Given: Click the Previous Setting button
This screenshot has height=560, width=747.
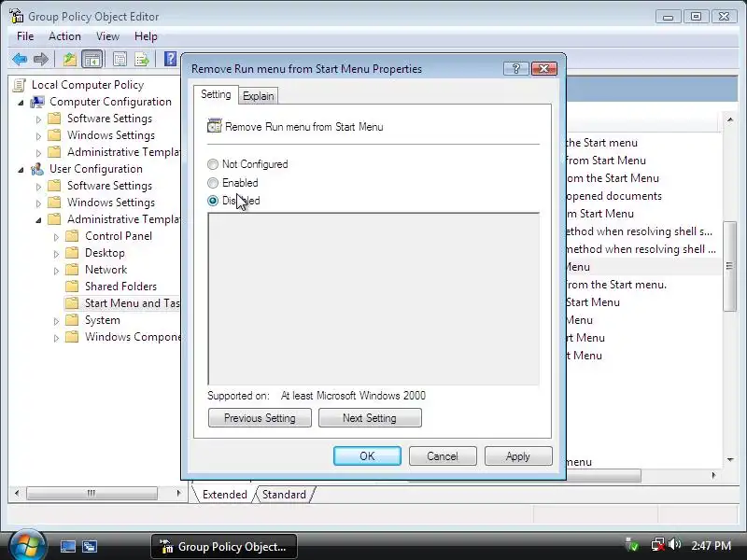Looking at the screenshot, I should tap(260, 417).
